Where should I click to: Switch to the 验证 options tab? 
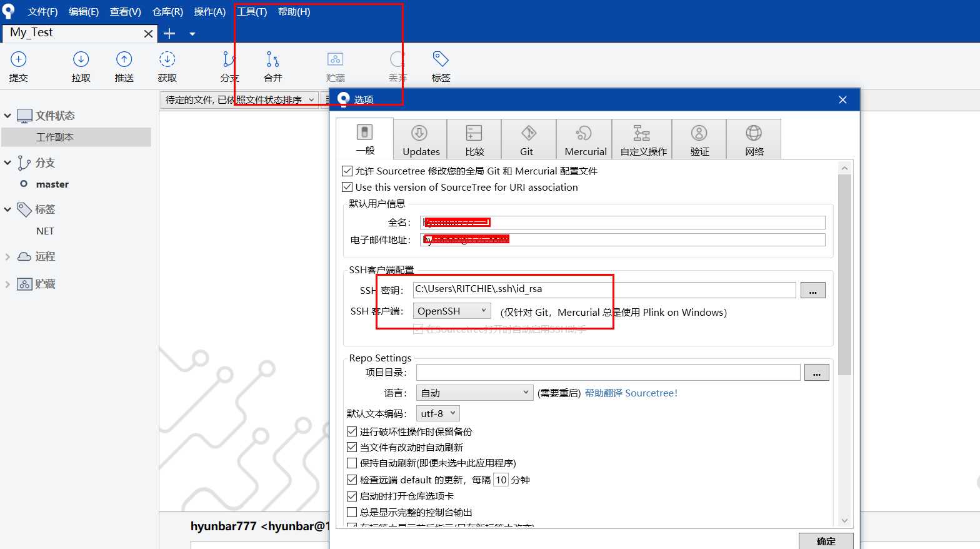click(x=699, y=139)
